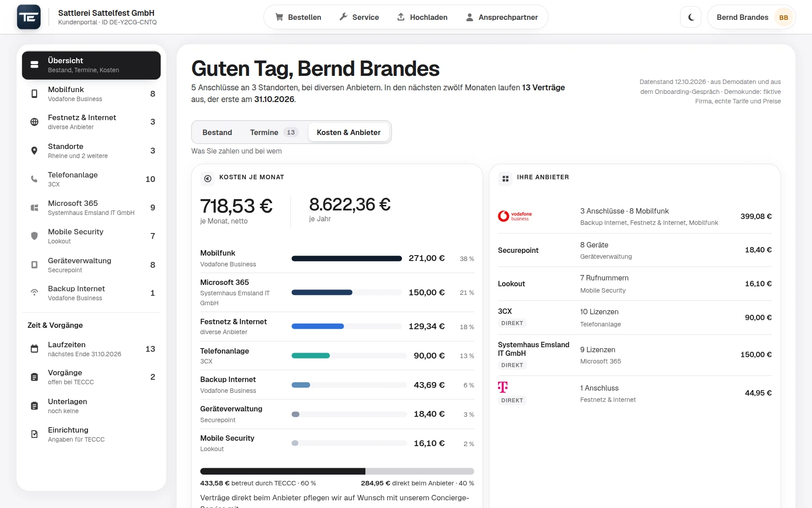Click the Laufzeiten calendar icon
812x508 pixels.
pos(34,349)
